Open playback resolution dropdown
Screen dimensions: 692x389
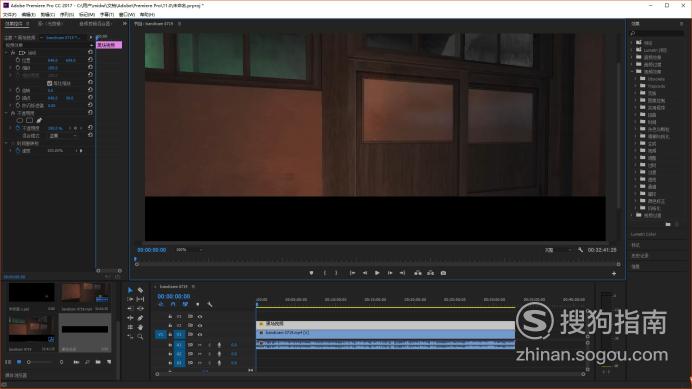point(557,250)
